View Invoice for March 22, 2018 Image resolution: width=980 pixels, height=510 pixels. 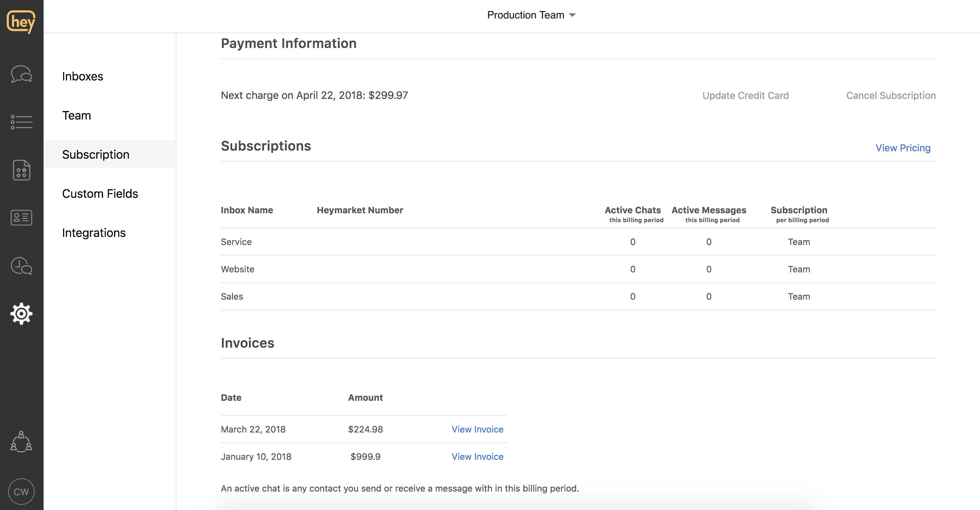pyautogui.click(x=477, y=430)
